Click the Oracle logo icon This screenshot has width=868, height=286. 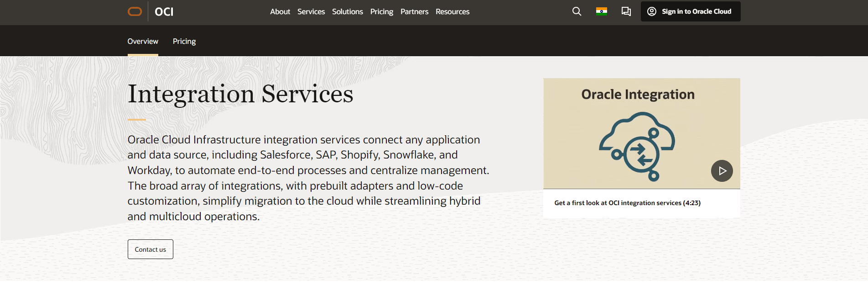[135, 11]
